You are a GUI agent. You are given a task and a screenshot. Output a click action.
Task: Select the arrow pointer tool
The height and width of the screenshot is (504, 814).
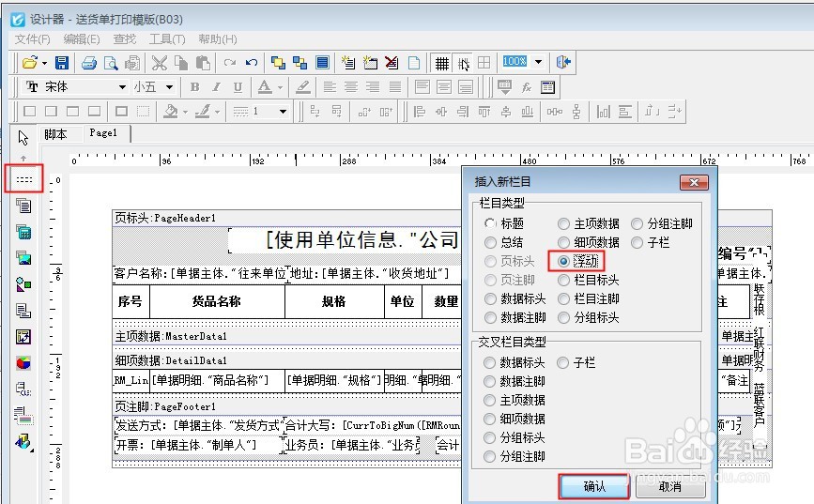[x=23, y=138]
